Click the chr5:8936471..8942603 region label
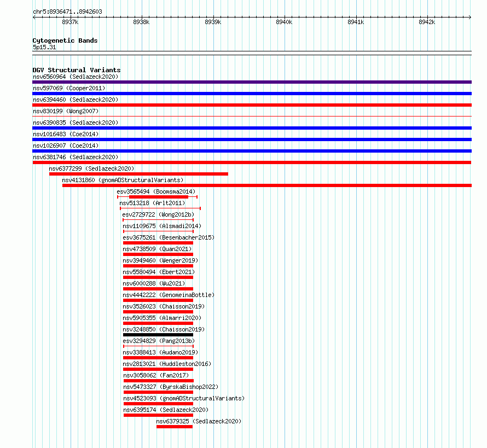This screenshot has height=448, width=487. [x=67, y=11]
